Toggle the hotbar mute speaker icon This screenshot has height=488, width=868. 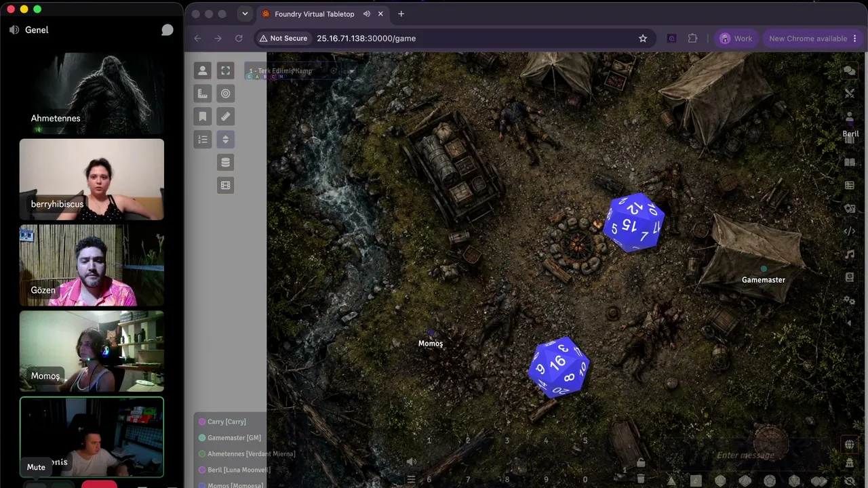click(x=411, y=462)
